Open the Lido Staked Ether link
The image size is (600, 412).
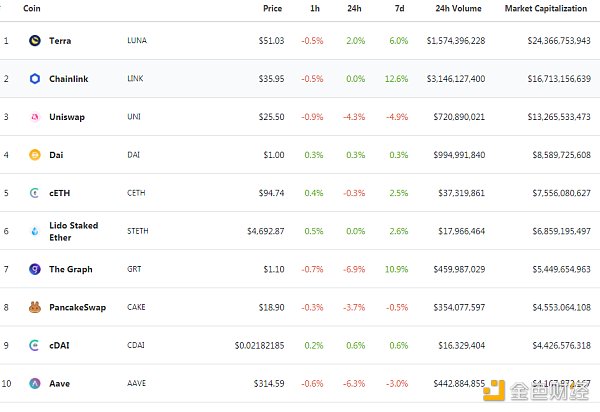pyautogui.click(x=74, y=231)
